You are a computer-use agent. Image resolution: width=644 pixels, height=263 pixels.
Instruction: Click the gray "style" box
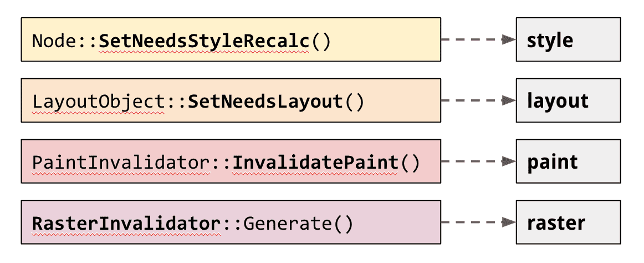[568, 40]
